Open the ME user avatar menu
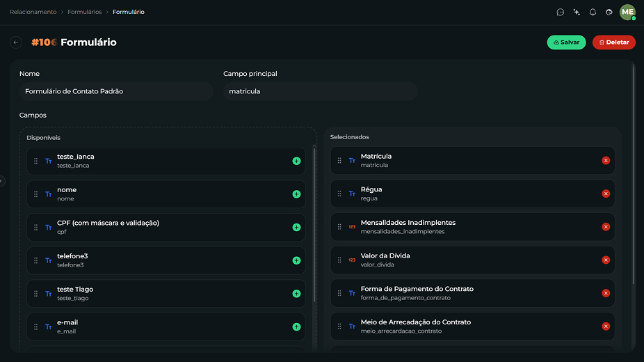The height and width of the screenshot is (362, 644). click(x=627, y=13)
